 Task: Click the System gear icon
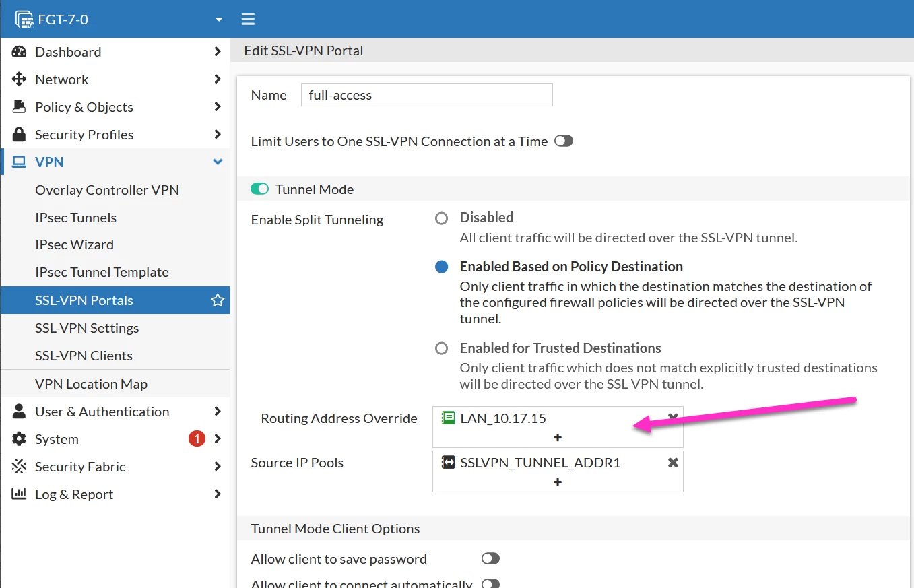[19, 439]
